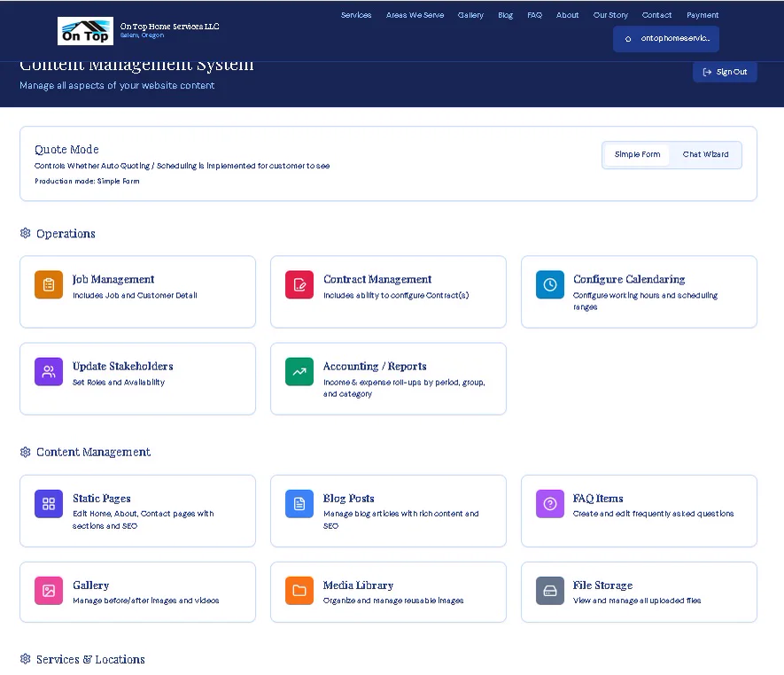The image size is (784, 675).
Task: Open the Update Stakeholders card title
Action: (123, 366)
